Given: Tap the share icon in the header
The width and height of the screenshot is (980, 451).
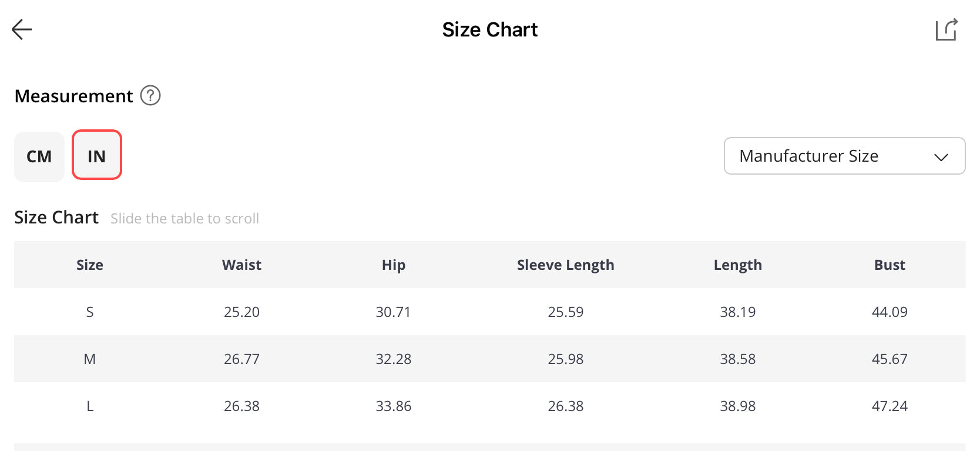Looking at the screenshot, I should tap(947, 29).
